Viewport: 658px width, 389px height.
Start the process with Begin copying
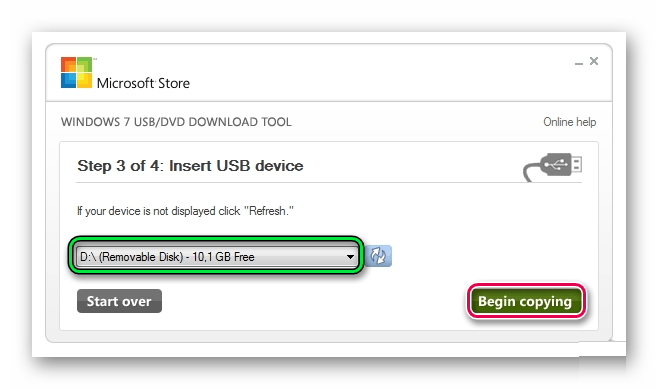(x=525, y=301)
